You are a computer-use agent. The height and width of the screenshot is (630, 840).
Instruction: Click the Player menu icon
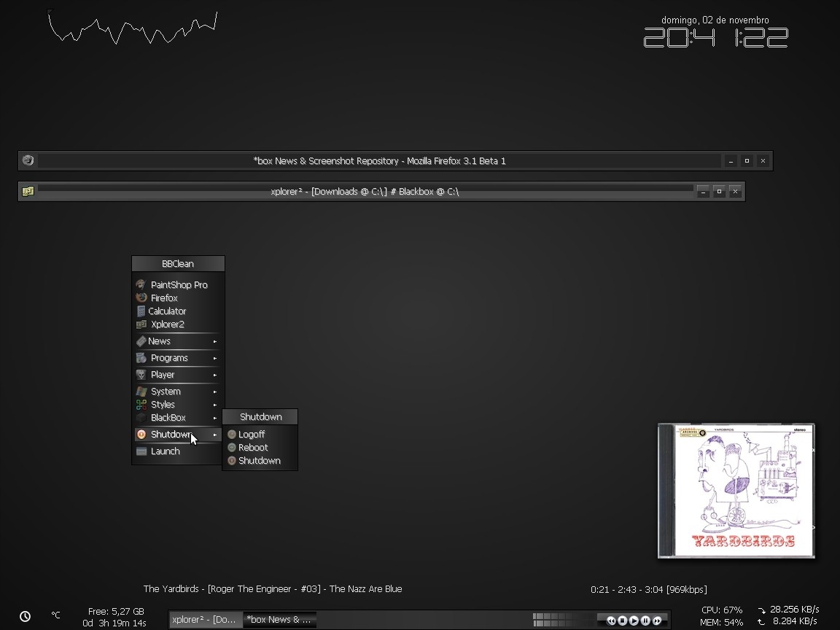(141, 375)
